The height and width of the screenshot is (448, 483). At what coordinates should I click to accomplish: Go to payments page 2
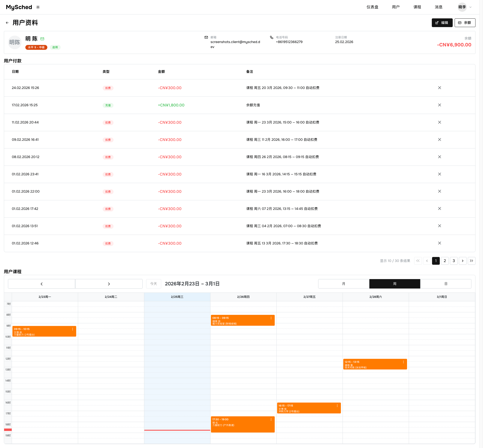click(445, 261)
